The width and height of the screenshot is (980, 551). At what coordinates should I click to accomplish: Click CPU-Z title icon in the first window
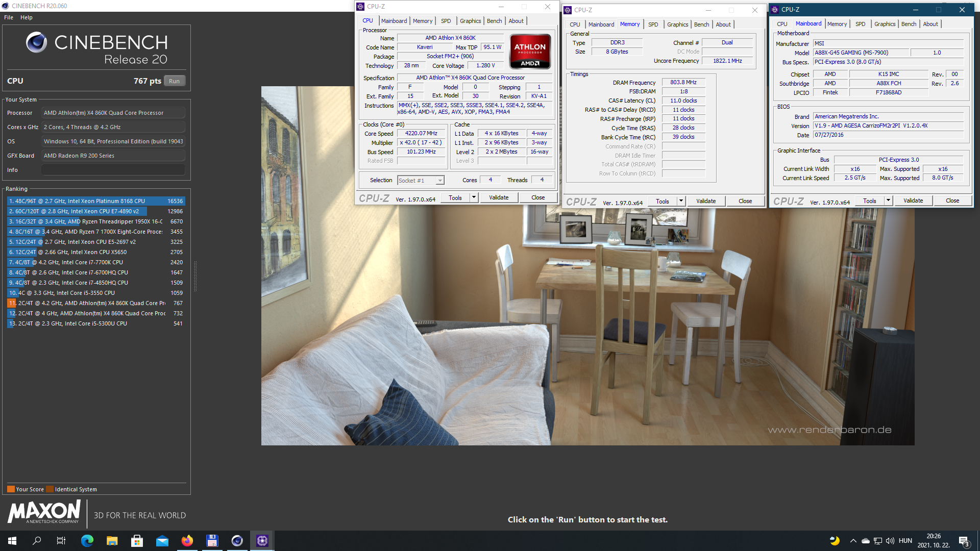[361, 7]
